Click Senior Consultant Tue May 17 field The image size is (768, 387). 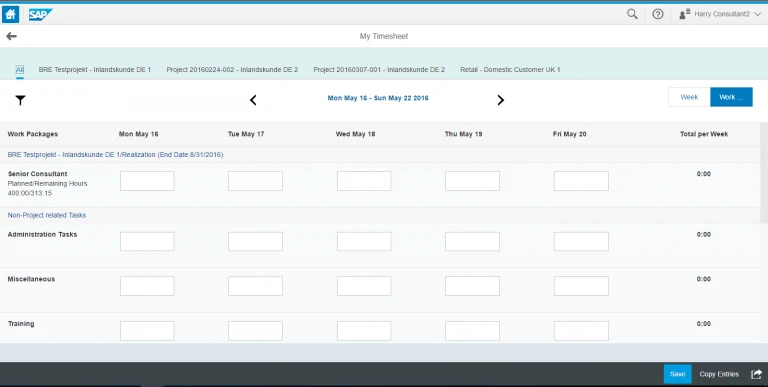click(255, 181)
